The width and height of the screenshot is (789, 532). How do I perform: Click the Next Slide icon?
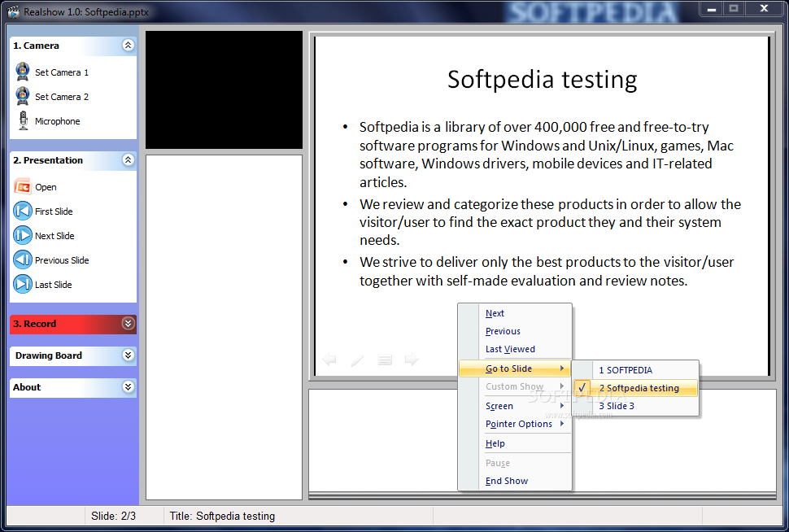(23, 235)
